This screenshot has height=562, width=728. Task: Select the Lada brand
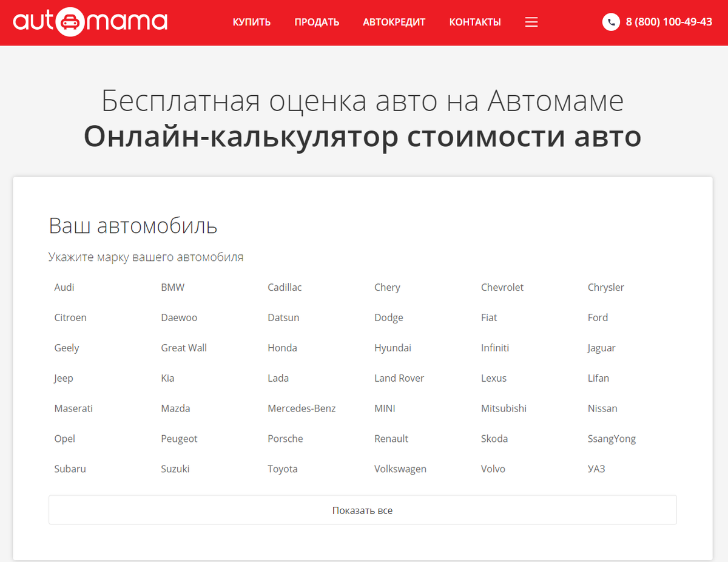tap(278, 378)
